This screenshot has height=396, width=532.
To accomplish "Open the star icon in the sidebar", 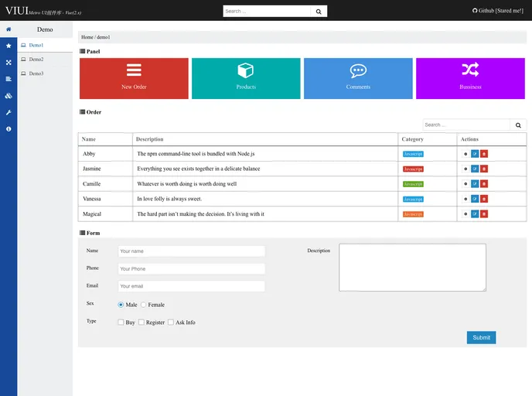I will click(x=9, y=46).
